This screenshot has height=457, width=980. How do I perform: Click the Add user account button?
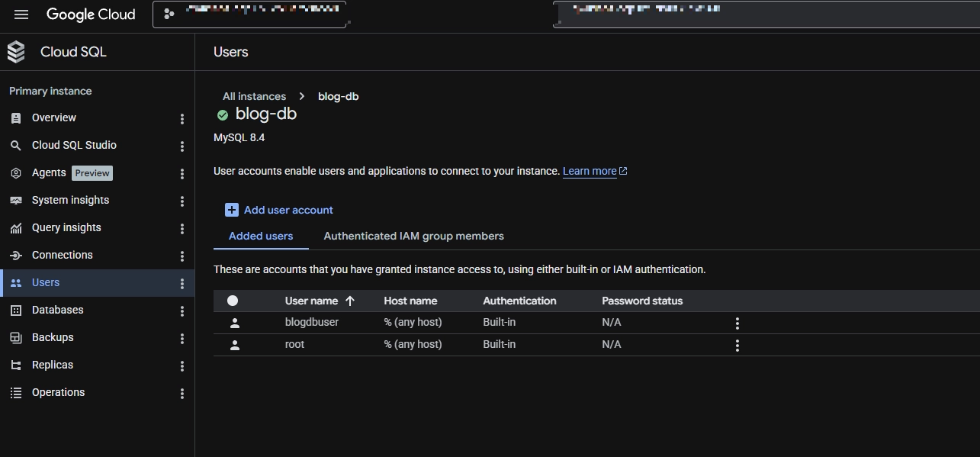279,210
